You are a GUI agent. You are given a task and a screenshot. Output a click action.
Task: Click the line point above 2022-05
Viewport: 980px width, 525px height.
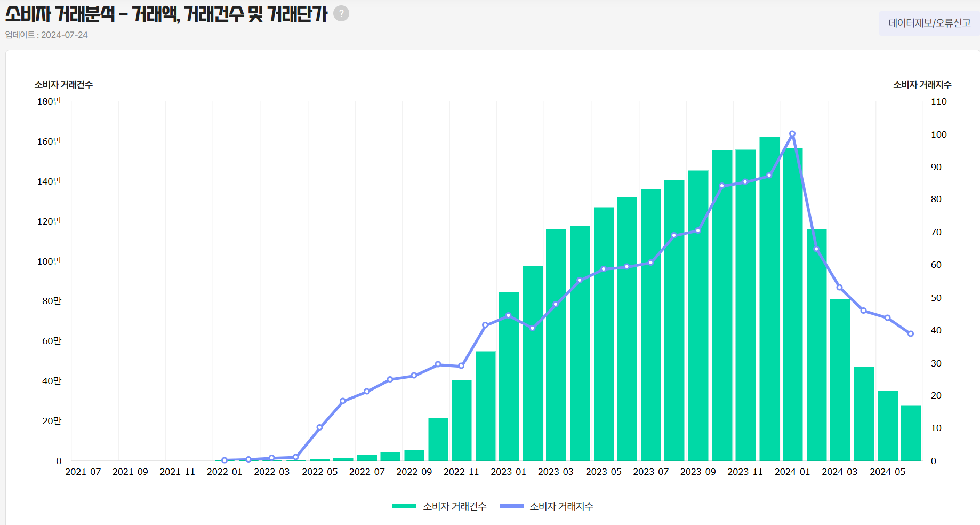click(320, 427)
